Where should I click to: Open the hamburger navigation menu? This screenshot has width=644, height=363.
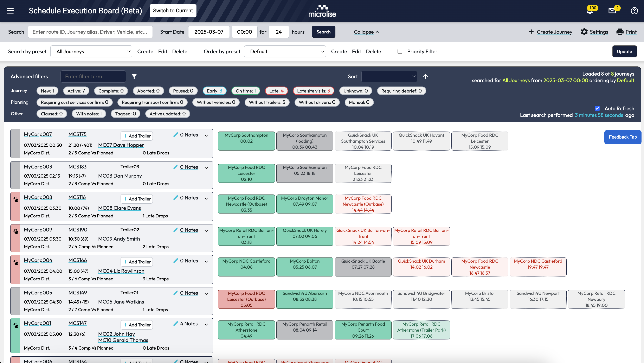tap(10, 11)
